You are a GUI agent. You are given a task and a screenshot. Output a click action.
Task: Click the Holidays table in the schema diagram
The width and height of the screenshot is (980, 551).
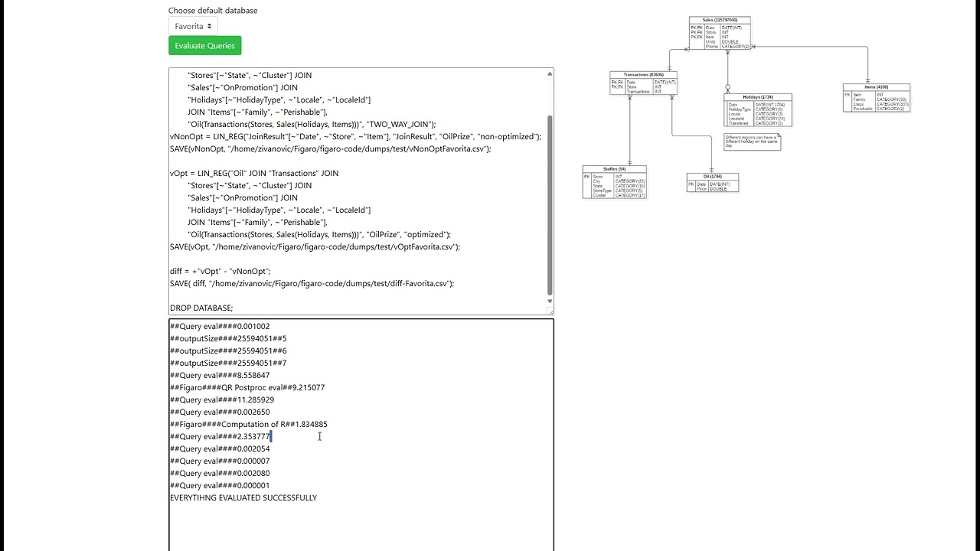coord(758,109)
